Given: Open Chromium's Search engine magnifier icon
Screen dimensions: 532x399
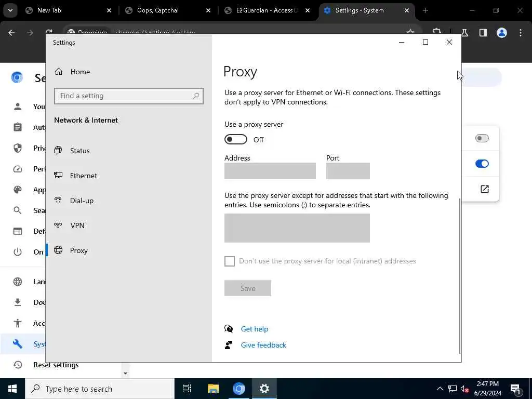Looking at the screenshot, I should click(18, 210).
